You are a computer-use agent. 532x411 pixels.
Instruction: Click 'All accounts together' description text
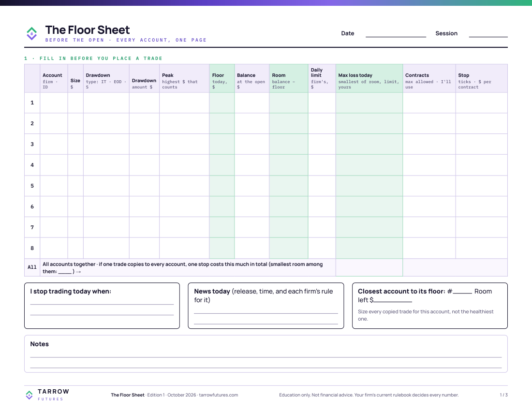[182, 267]
